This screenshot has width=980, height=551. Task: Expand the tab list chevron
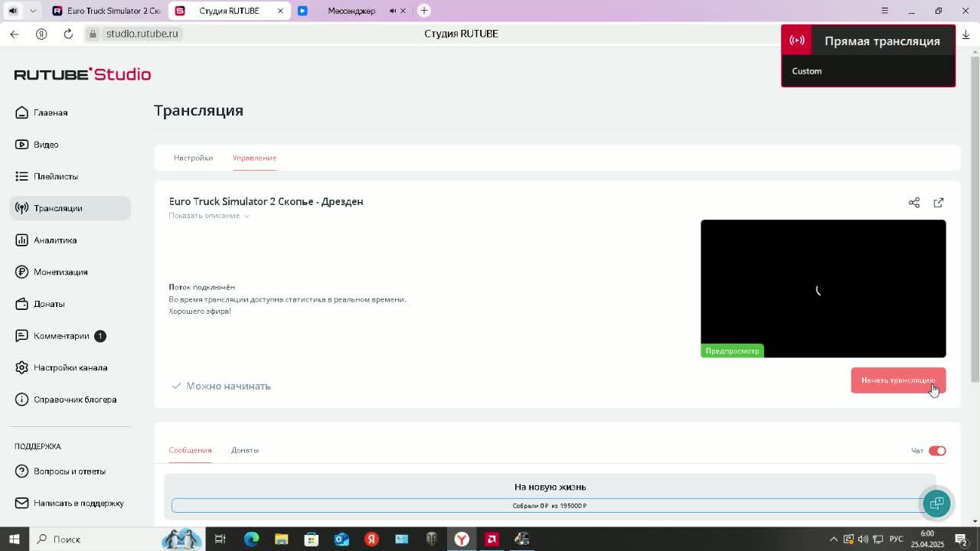pyautogui.click(x=33, y=11)
